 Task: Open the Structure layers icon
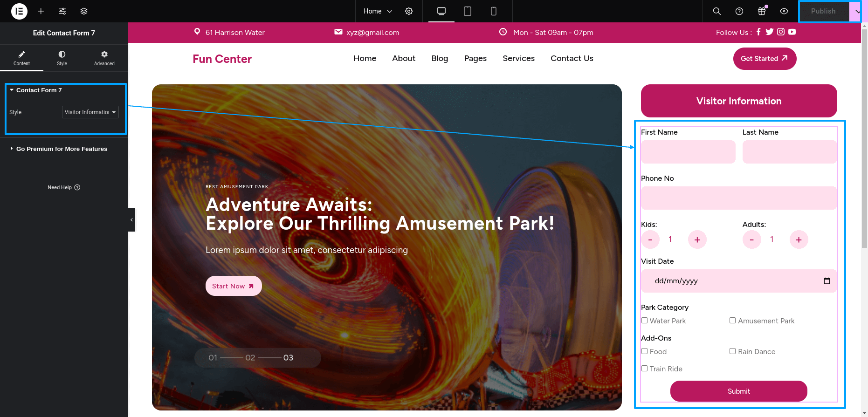point(84,11)
